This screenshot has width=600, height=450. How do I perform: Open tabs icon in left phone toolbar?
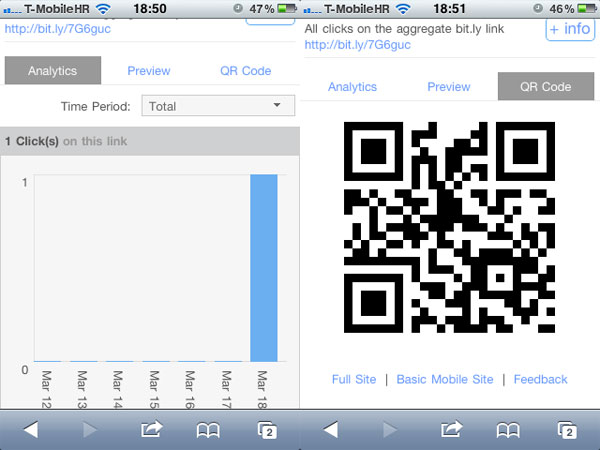267,430
